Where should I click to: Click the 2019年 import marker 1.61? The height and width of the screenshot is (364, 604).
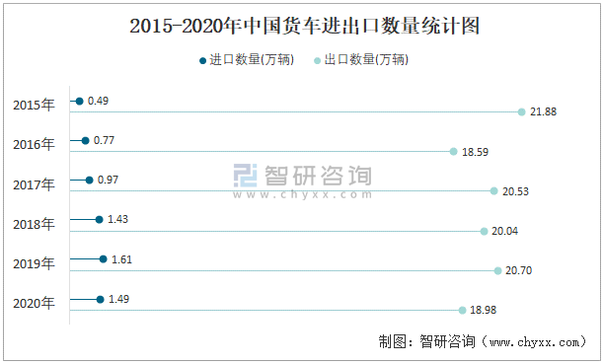point(103,259)
